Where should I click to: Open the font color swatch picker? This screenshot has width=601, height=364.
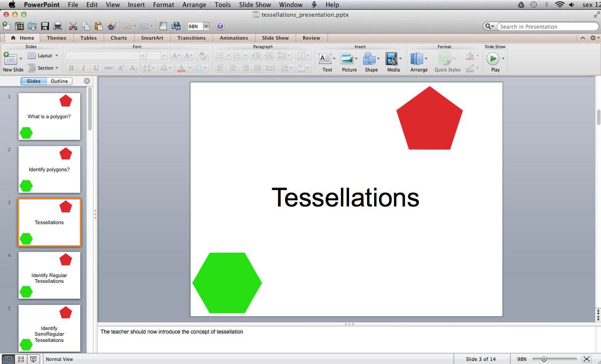coord(181,68)
